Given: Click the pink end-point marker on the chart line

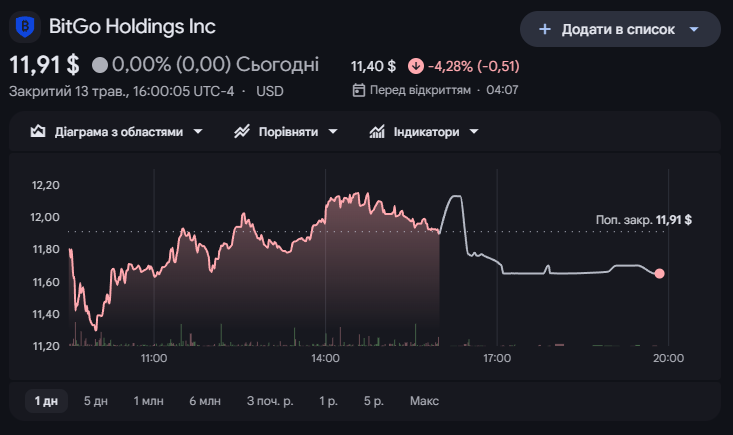Looking at the screenshot, I should click(659, 274).
